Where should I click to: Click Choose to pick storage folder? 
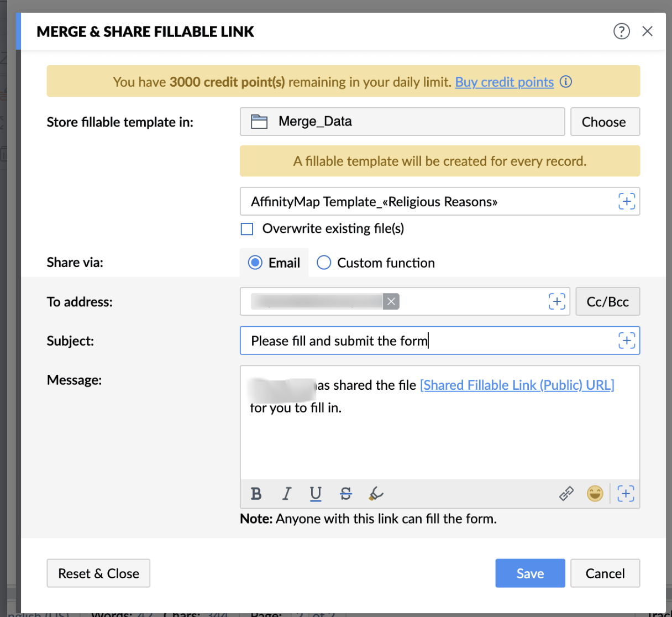tap(605, 122)
